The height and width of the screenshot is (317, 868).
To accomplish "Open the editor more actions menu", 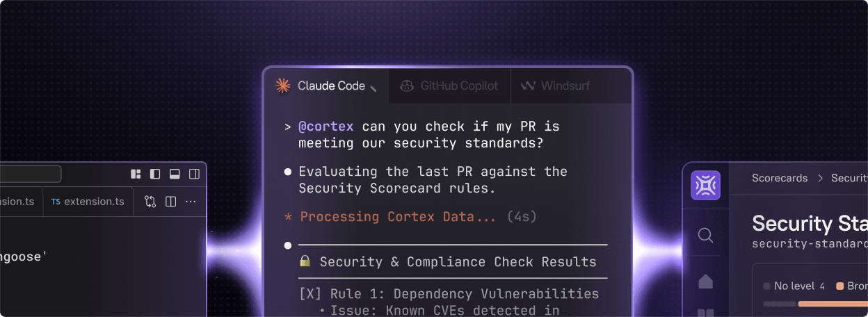I will pos(191,202).
